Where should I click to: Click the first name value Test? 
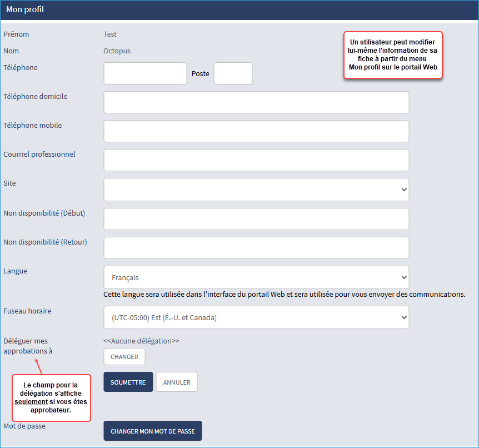click(110, 34)
